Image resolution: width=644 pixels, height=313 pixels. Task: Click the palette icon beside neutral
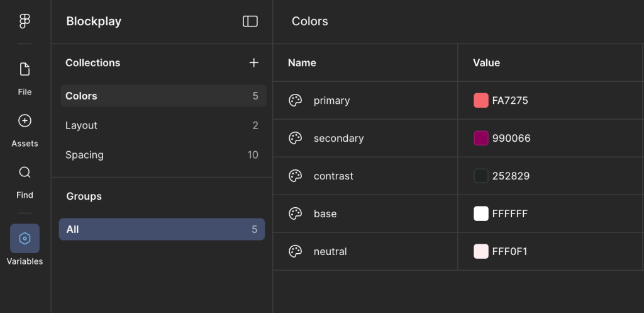[x=295, y=252]
